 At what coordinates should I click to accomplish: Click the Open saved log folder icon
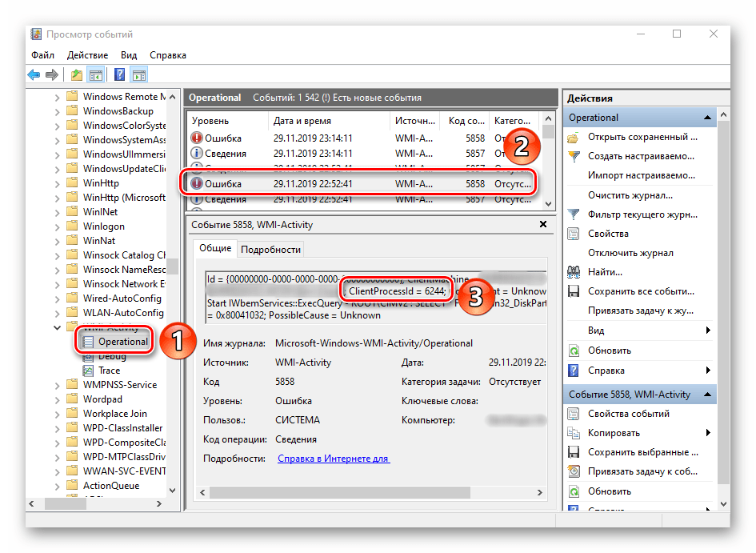point(574,138)
